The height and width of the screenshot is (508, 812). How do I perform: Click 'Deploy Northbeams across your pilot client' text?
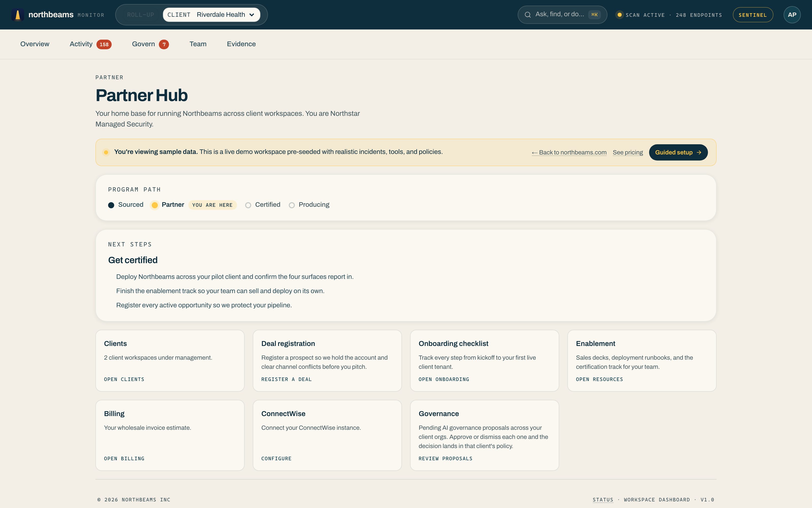click(235, 277)
